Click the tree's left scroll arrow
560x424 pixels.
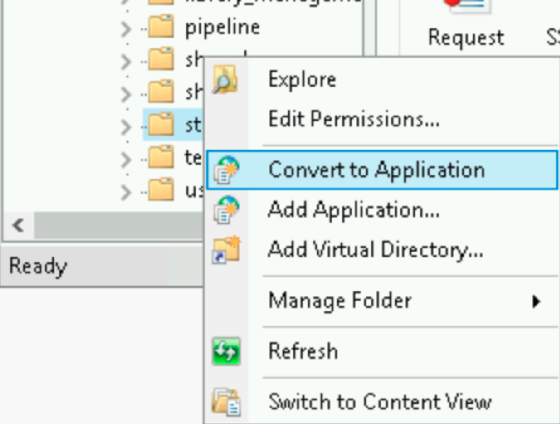coord(18,225)
